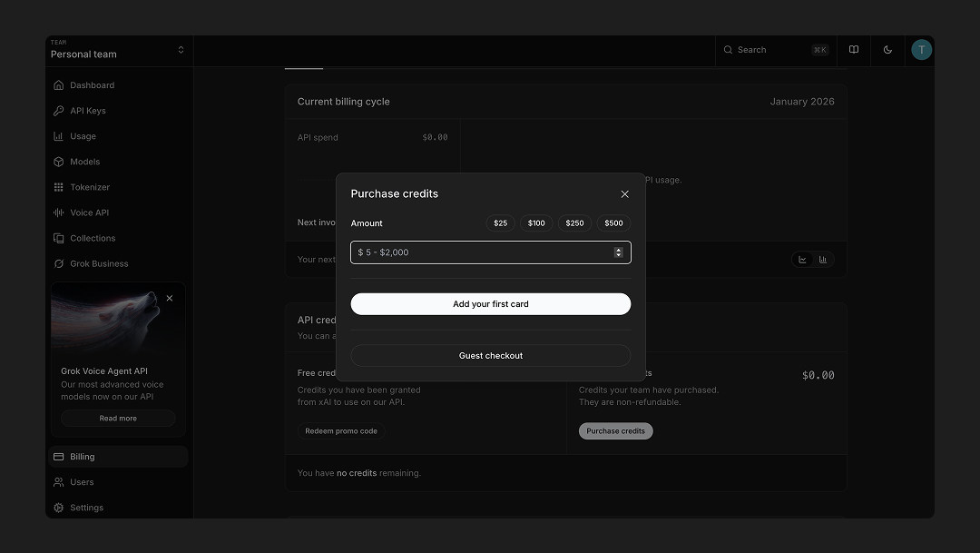Select the $100 amount preset

(536, 223)
